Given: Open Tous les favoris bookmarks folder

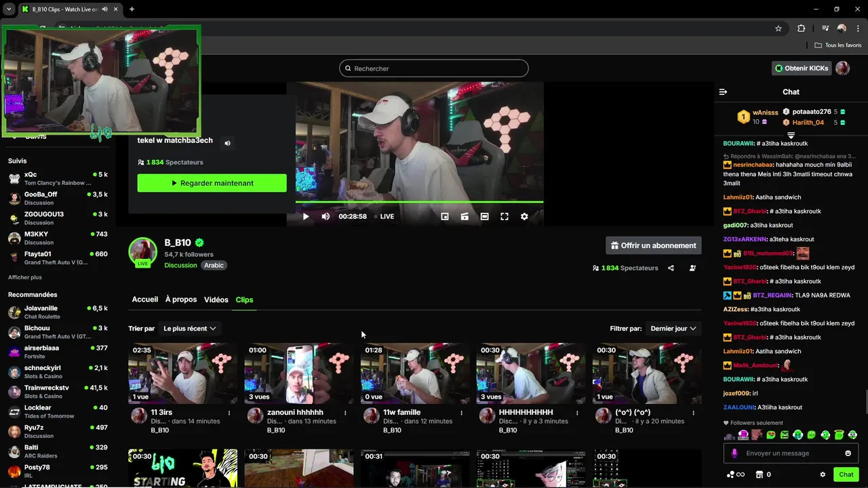Looking at the screenshot, I should coord(838,45).
